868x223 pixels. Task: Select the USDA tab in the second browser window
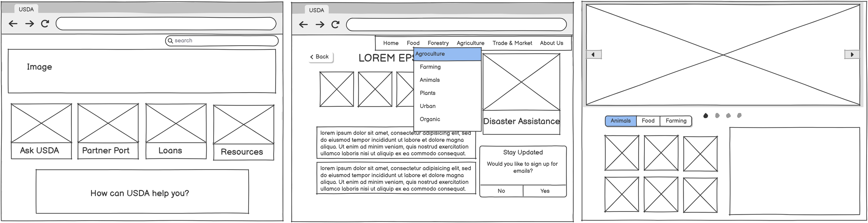317,10
